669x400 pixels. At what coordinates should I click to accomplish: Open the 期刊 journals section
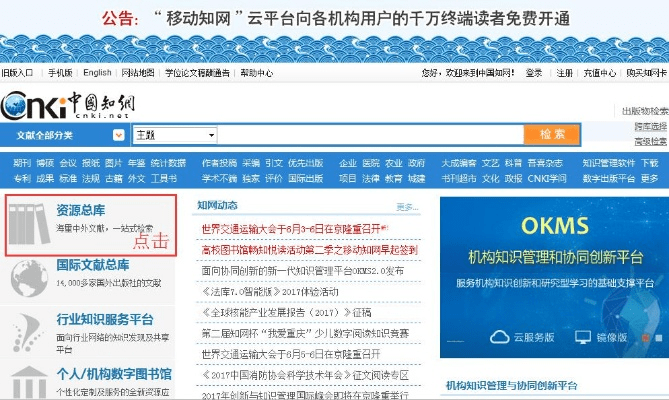coord(22,163)
